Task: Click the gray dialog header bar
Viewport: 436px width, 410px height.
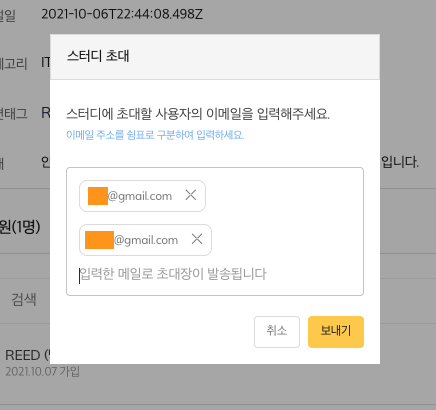Action: 215,57
